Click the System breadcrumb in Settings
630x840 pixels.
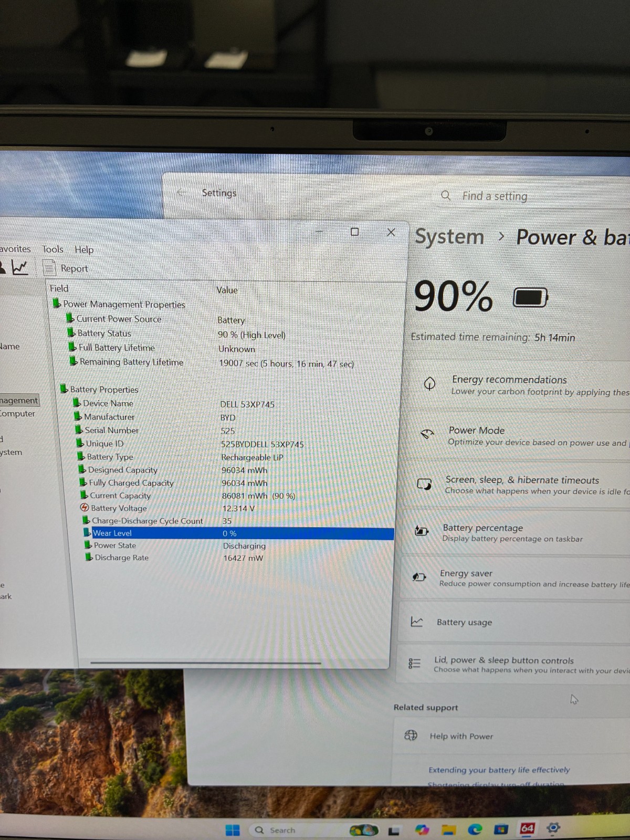[449, 237]
